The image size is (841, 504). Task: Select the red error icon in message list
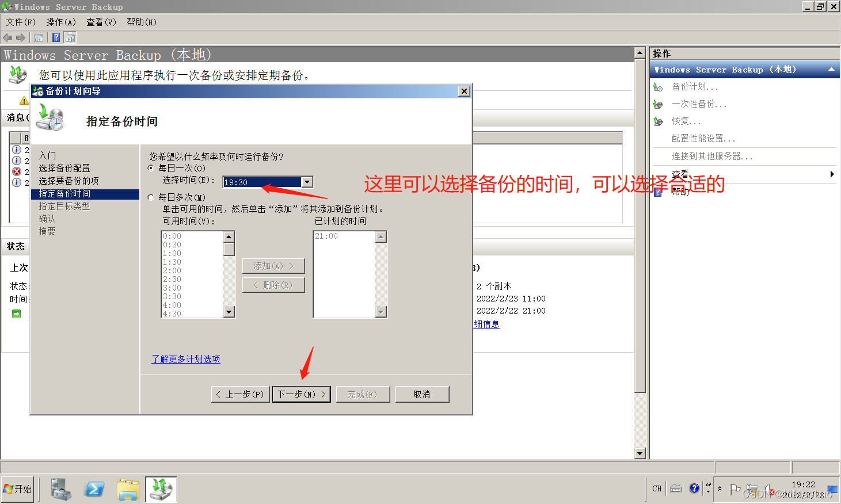coord(17,171)
